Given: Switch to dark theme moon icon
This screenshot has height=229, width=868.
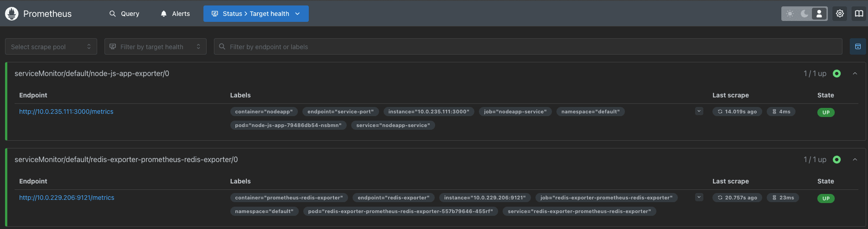Looking at the screenshot, I should (x=805, y=14).
